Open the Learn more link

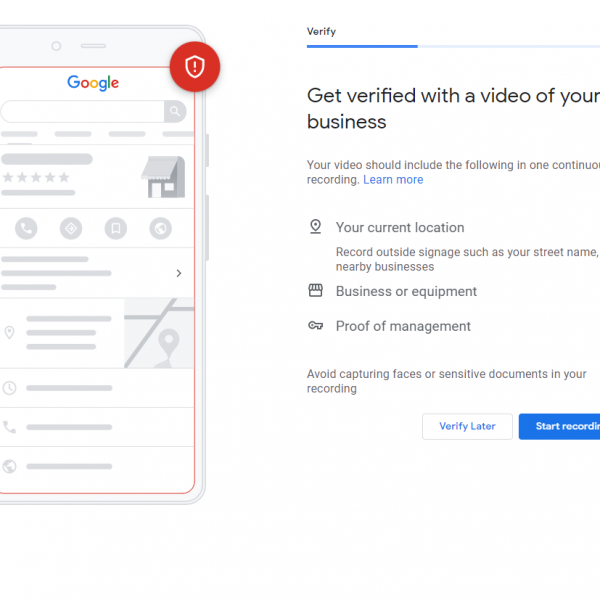(x=393, y=180)
